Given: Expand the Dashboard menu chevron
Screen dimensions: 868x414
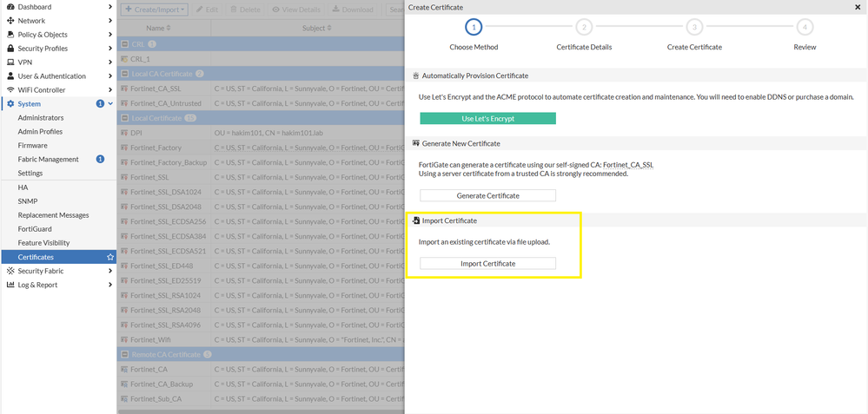Looking at the screenshot, I should [x=110, y=7].
